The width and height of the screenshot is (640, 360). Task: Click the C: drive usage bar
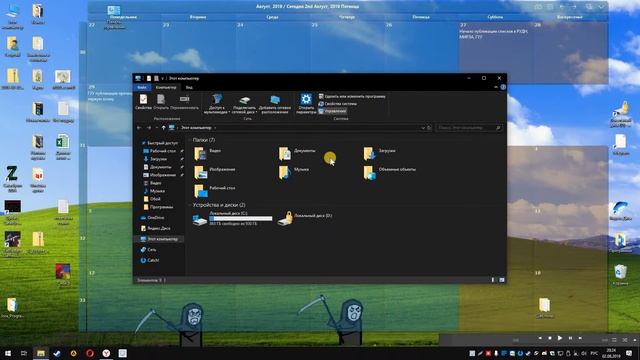coord(241,219)
